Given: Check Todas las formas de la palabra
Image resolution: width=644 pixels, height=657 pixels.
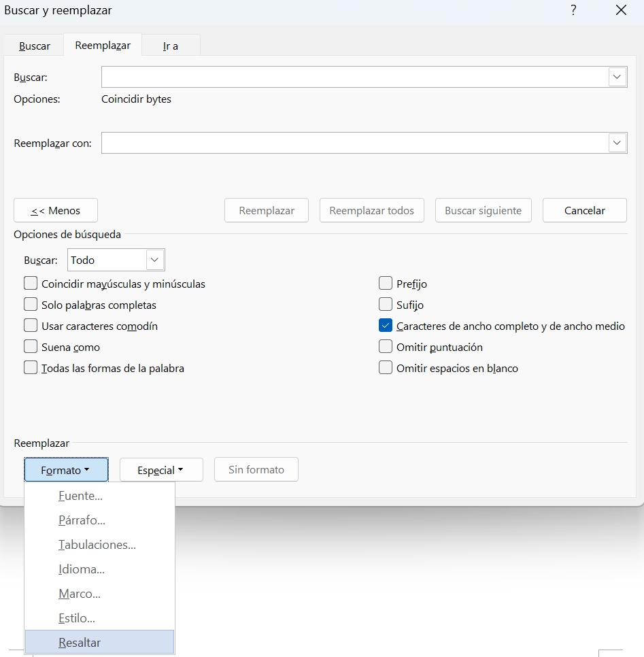Looking at the screenshot, I should 31,367.
